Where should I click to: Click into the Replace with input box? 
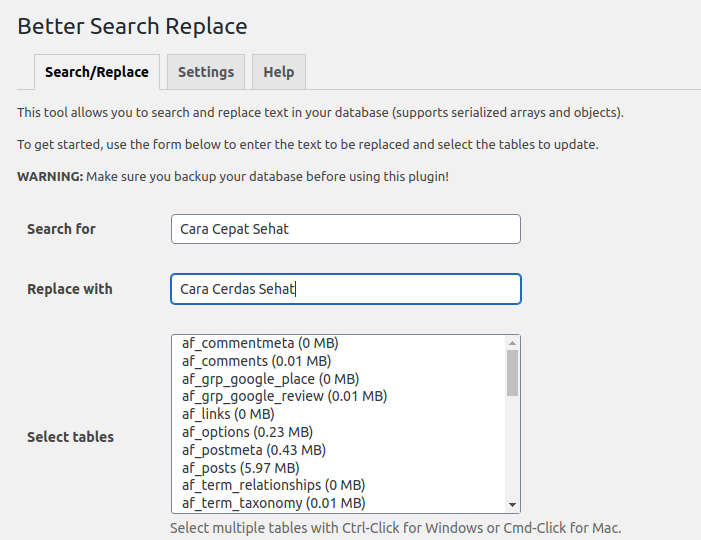coord(345,289)
